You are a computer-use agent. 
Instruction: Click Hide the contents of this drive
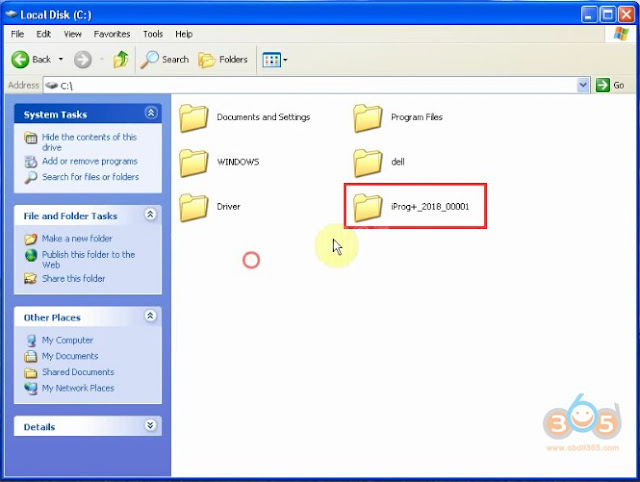89,142
